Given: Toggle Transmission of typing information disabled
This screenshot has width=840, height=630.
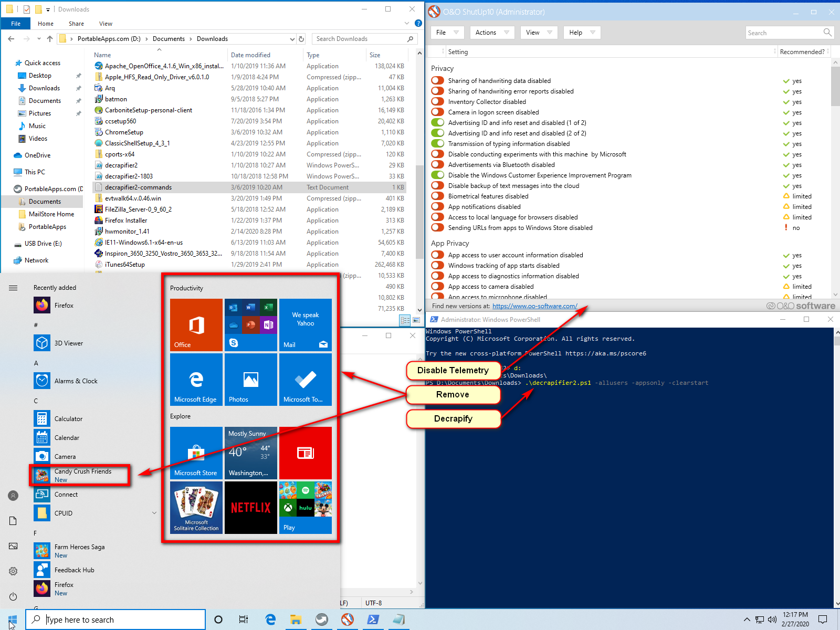Looking at the screenshot, I should click(x=437, y=144).
